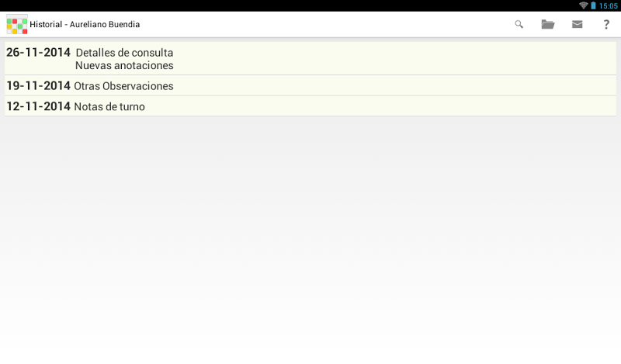Click the battery indicator icon
The width and height of the screenshot is (621, 364).
(593, 5)
